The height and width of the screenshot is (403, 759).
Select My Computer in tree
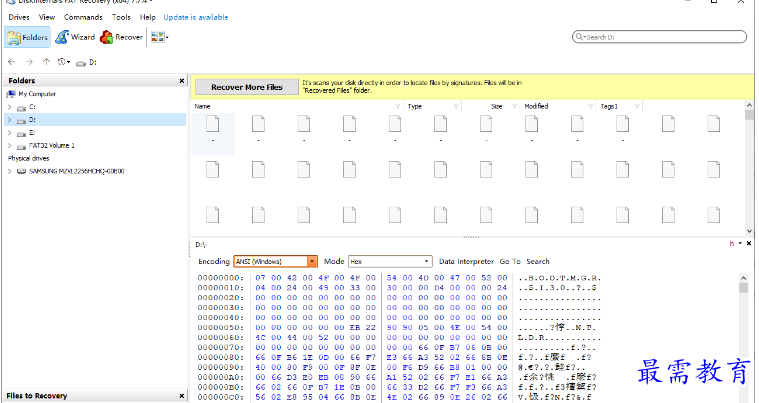(37, 94)
